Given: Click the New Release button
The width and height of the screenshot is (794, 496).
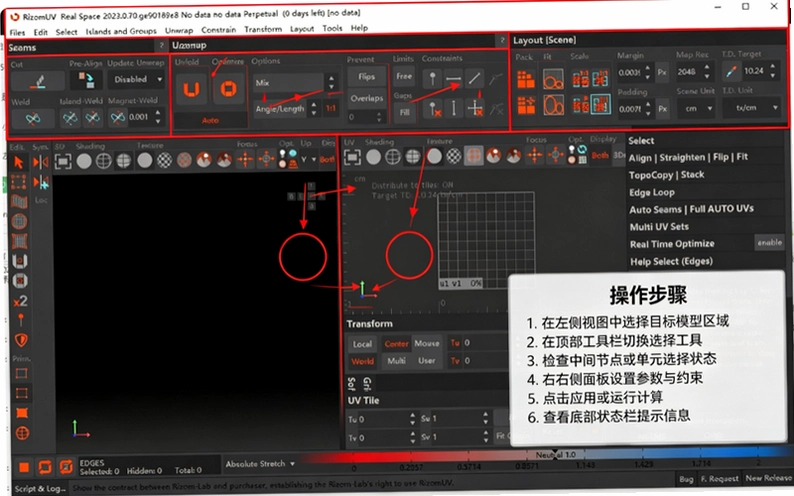Looking at the screenshot, I should click(x=768, y=478).
